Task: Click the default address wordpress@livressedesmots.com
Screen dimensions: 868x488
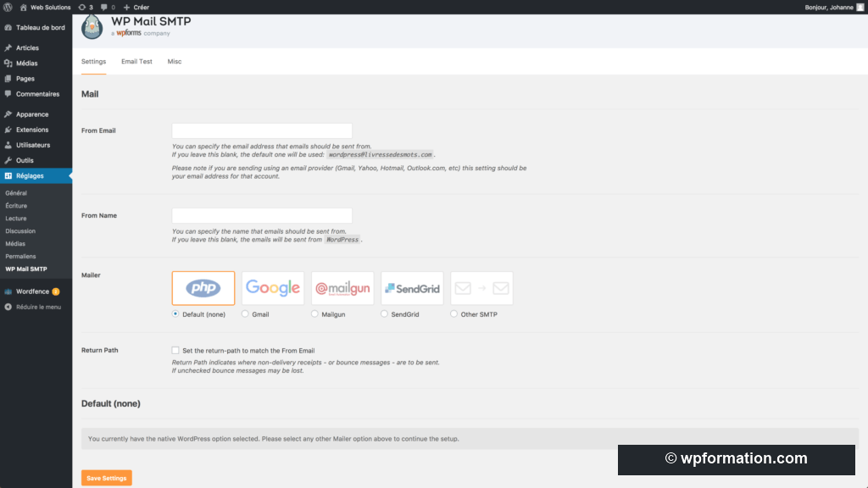Action: coord(381,155)
